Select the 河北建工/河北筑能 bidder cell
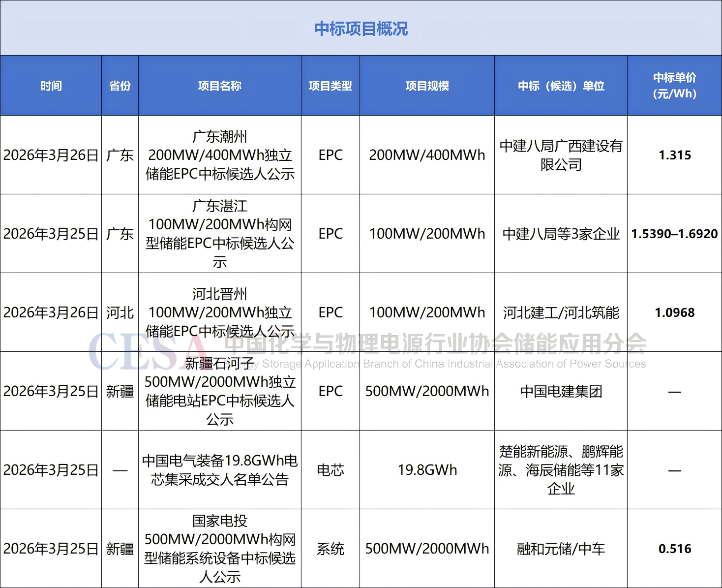 point(561,312)
